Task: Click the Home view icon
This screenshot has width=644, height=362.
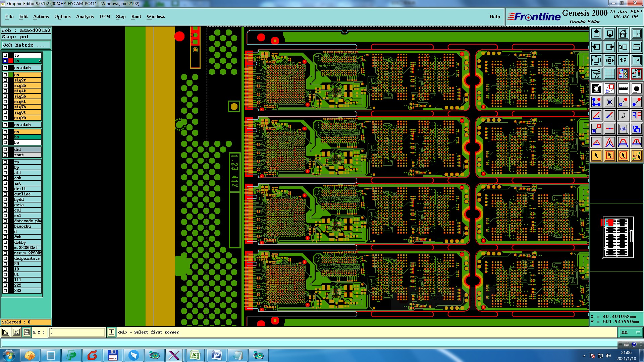Action: click(x=623, y=34)
